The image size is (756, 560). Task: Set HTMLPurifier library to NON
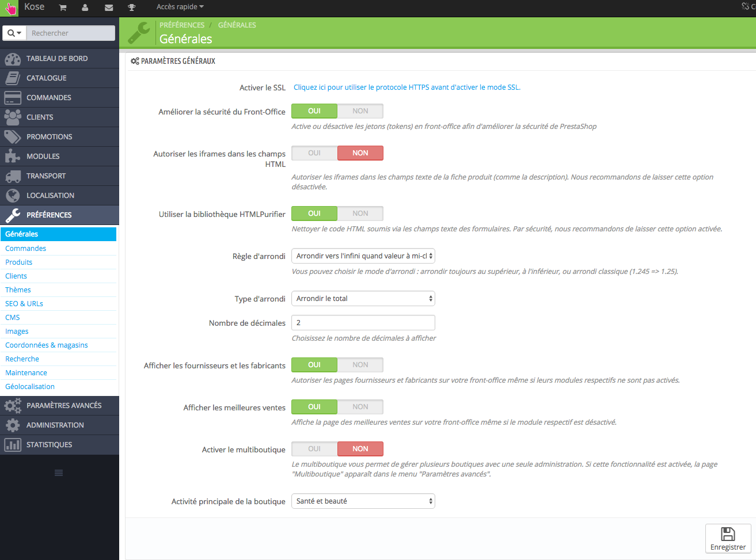360,214
